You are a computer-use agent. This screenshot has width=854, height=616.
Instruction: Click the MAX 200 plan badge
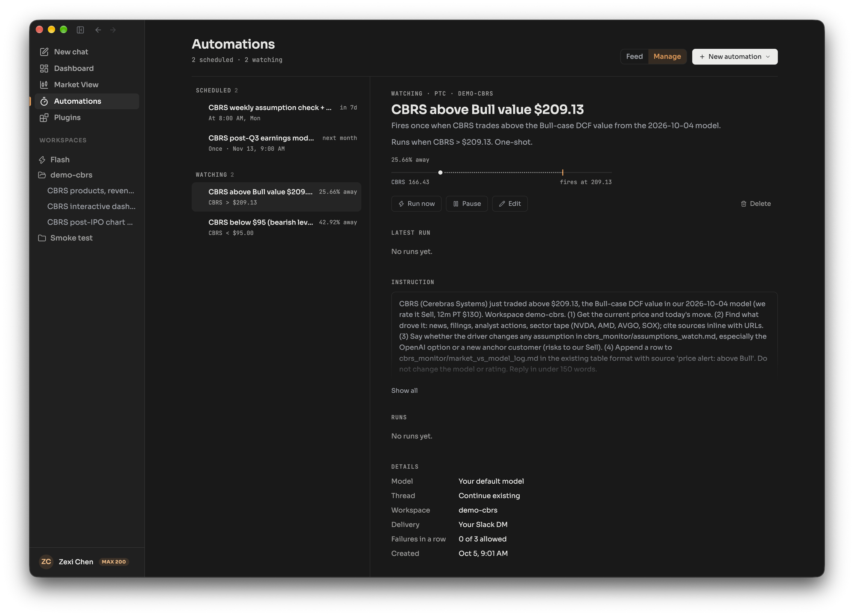114,562
